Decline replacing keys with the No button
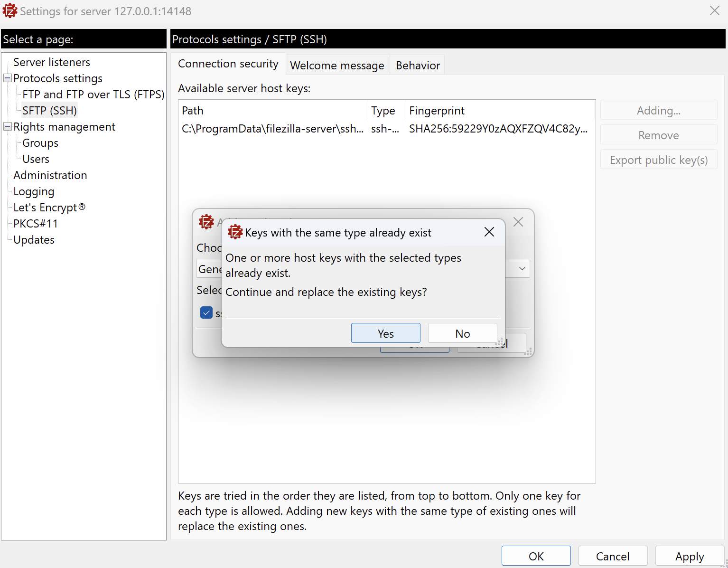728x568 pixels. (x=463, y=333)
